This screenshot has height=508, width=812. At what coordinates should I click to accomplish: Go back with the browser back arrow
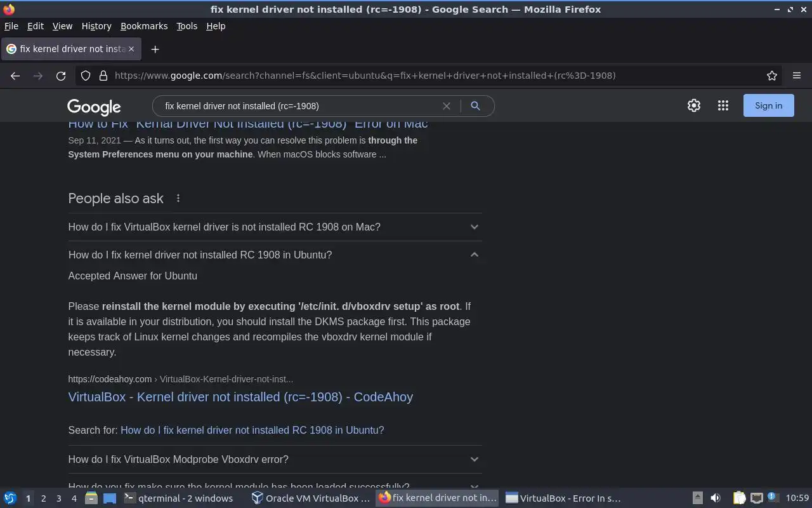pyautogui.click(x=15, y=76)
